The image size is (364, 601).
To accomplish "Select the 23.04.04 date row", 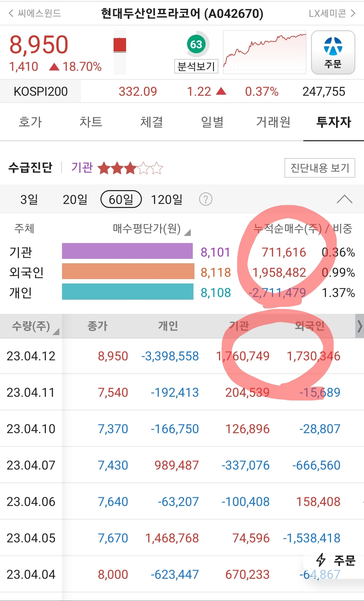I will (182, 574).
